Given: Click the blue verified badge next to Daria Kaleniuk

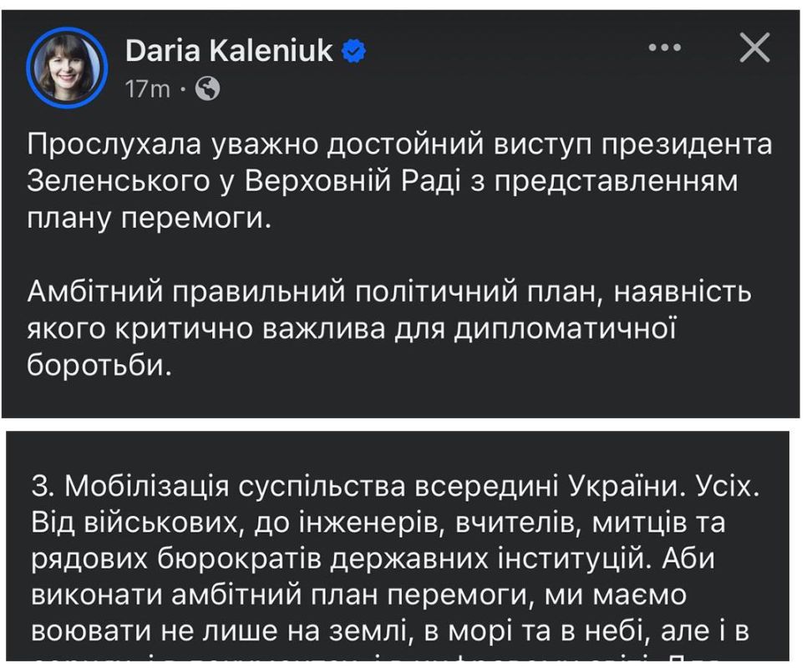Looking at the screenshot, I should click(355, 50).
